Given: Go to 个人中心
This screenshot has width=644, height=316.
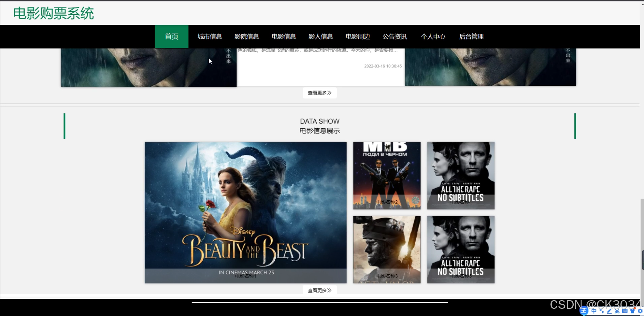Looking at the screenshot, I should tap(433, 36).
